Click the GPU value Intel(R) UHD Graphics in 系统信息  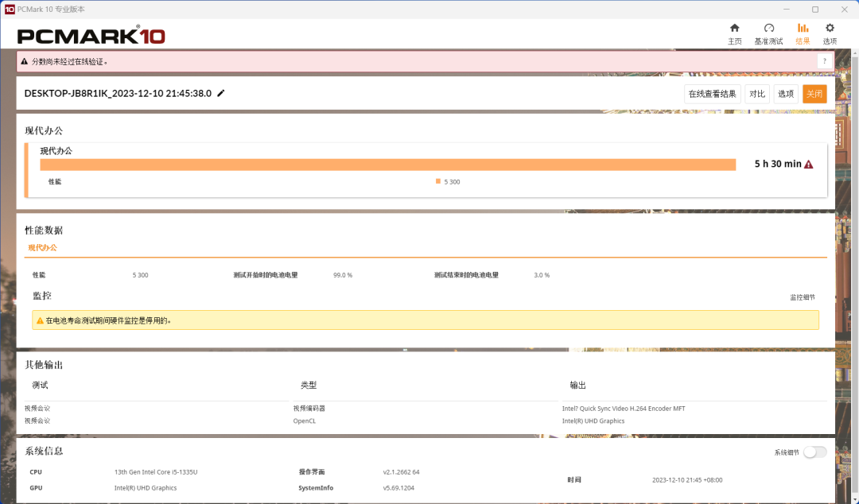146,487
